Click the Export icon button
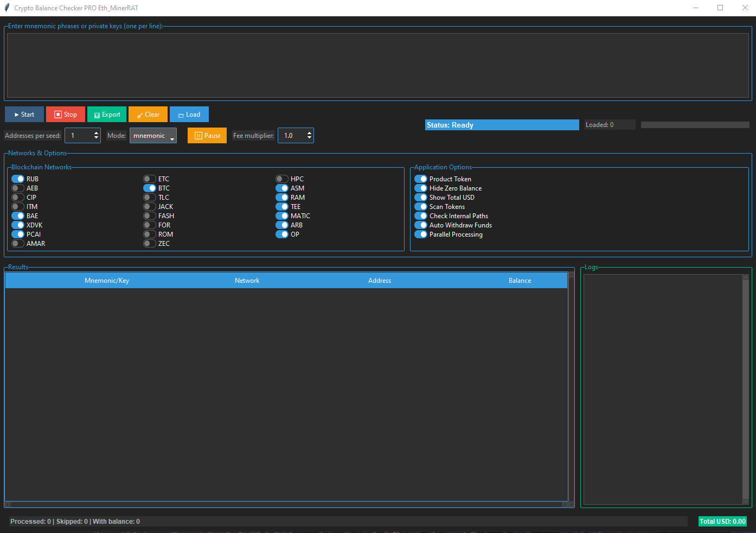Viewport: 756px width, 533px height. point(98,114)
